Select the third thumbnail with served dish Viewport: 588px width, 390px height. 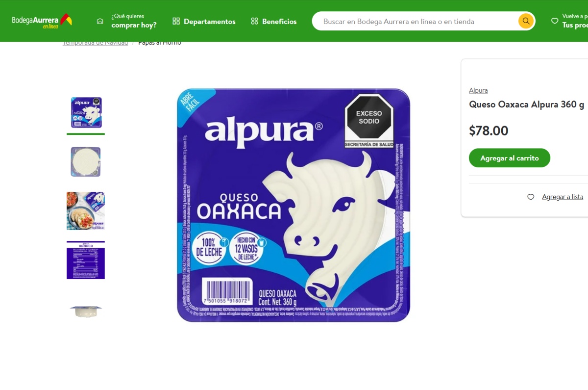pyautogui.click(x=86, y=211)
